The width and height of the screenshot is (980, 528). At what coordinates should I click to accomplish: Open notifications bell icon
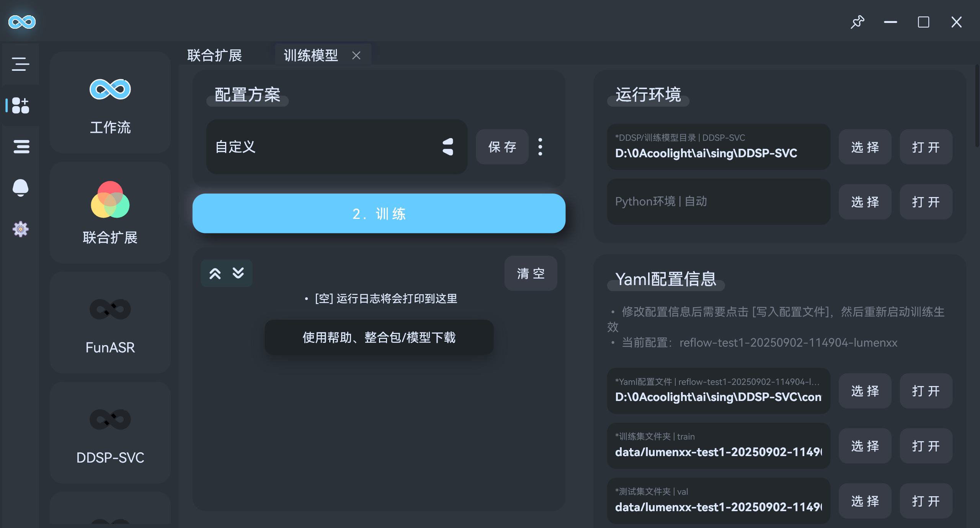tap(21, 188)
